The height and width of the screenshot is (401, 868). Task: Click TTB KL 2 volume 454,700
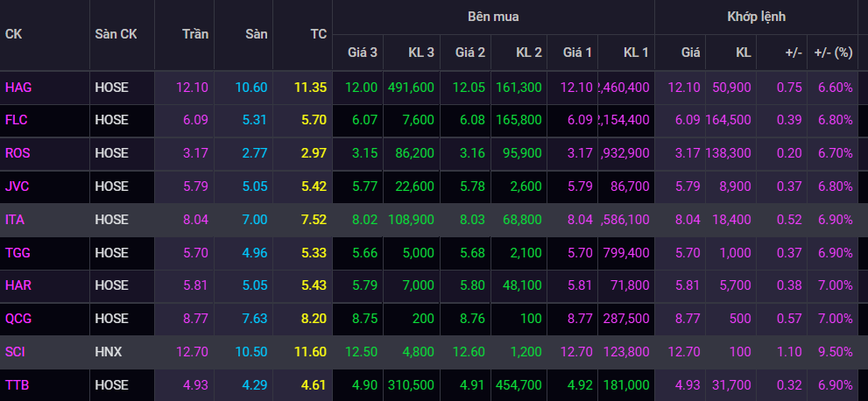pos(518,385)
